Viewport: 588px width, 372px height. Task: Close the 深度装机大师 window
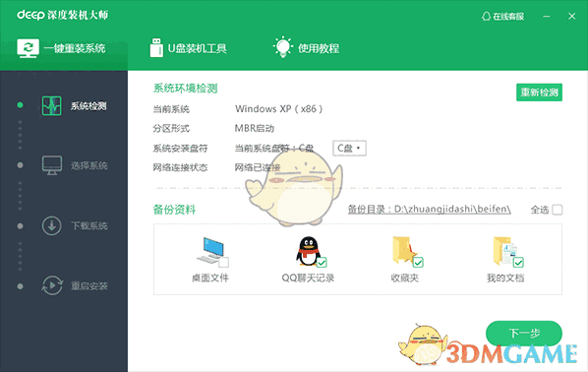point(572,16)
